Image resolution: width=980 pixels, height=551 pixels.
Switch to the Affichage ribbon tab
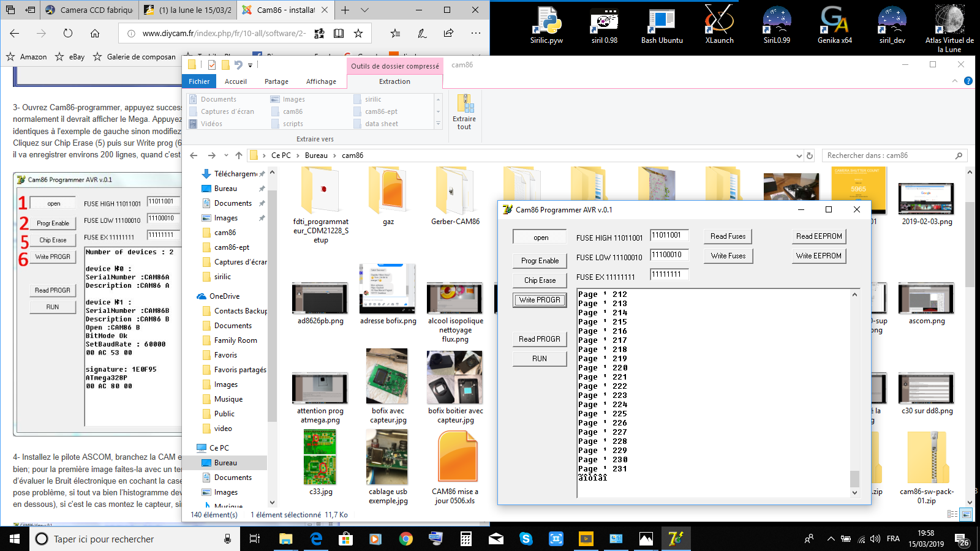tap(321, 81)
